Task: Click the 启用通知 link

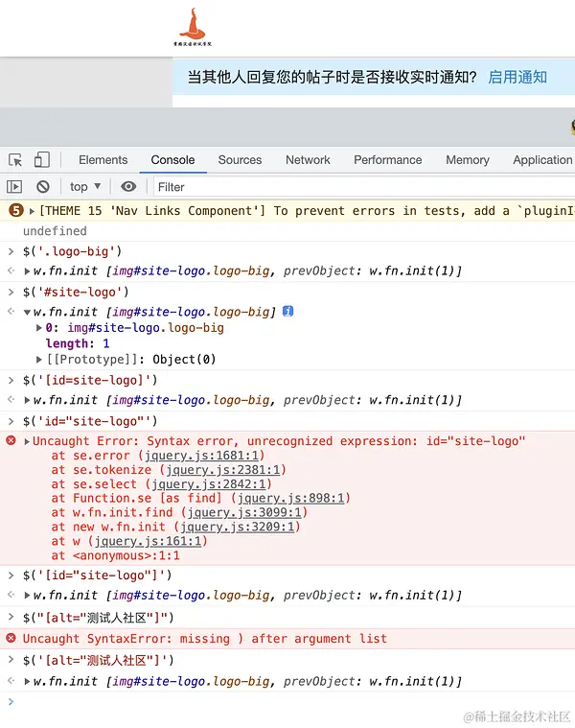Action: pyautogui.click(x=517, y=77)
